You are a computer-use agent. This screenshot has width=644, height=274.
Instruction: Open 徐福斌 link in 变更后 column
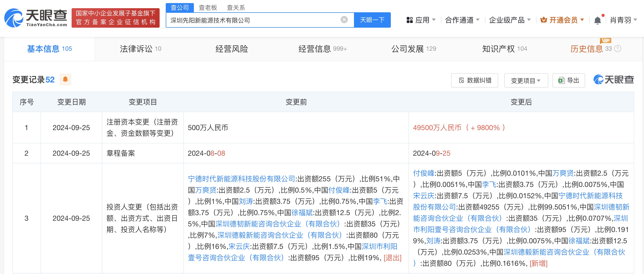[579, 241]
